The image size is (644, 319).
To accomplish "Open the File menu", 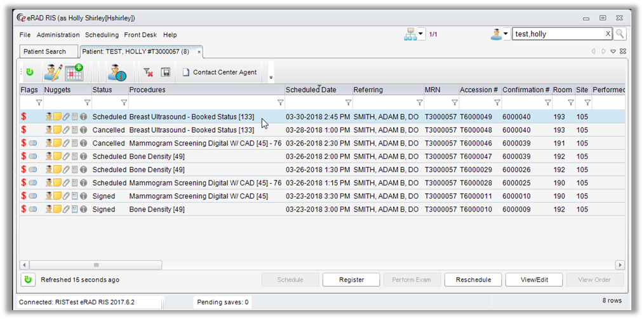I will click(x=25, y=35).
